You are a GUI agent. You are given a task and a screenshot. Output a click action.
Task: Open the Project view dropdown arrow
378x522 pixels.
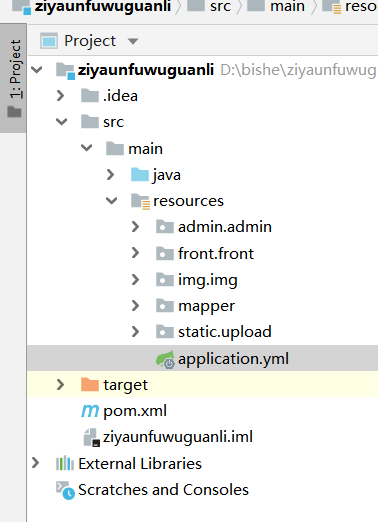pyautogui.click(x=133, y=41)
